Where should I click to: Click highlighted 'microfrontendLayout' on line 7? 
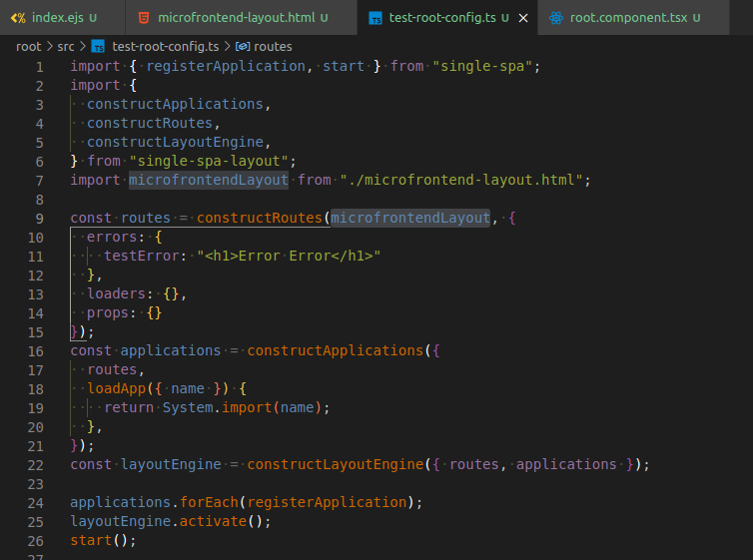209,180
